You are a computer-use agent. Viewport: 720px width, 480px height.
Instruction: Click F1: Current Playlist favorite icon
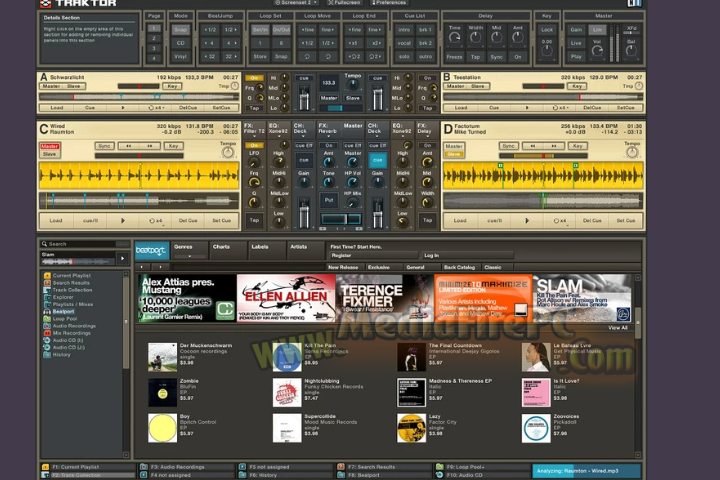[45, 467]
